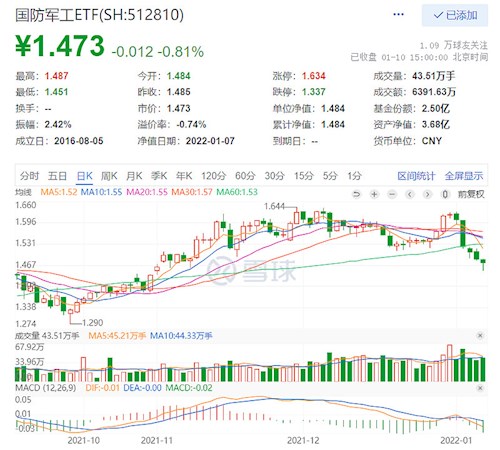Close the volume indicator panel

[x=480, y=335]
